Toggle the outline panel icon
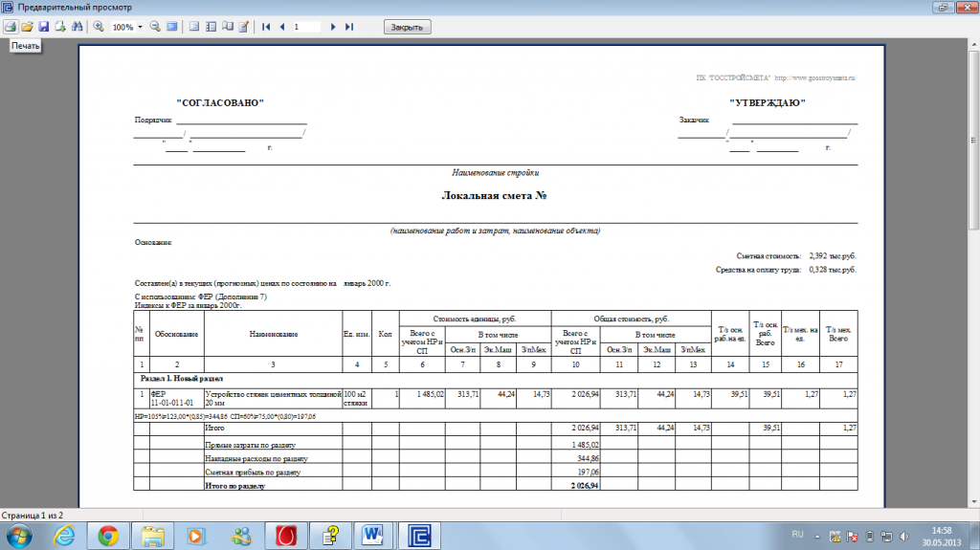980x550 pixels. point(194,27)
